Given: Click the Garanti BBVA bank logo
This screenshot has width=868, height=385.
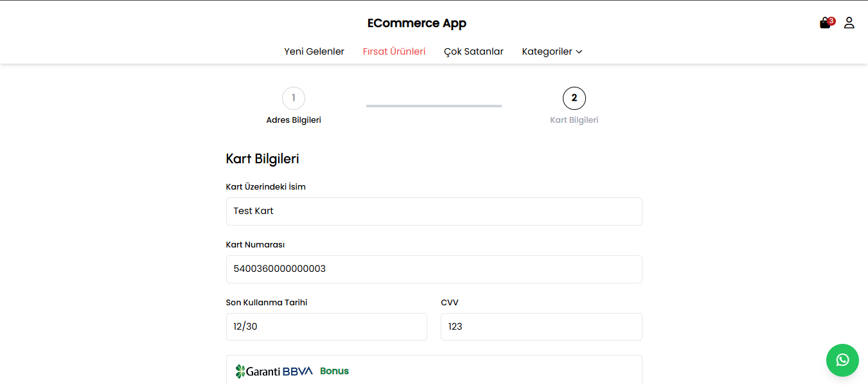Looking at the screenshot, I should 274,371.
